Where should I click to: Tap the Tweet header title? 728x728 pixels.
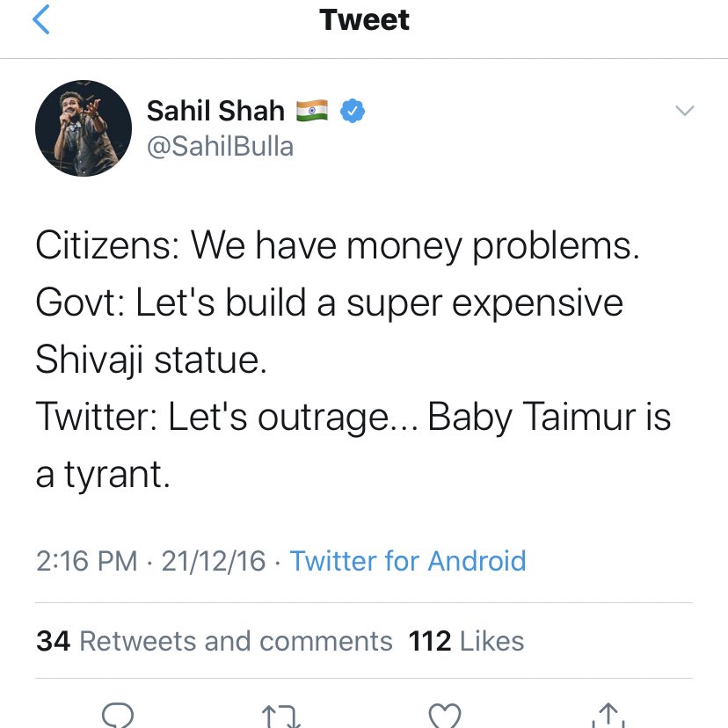pyautogui.click(x=364, y=19)
